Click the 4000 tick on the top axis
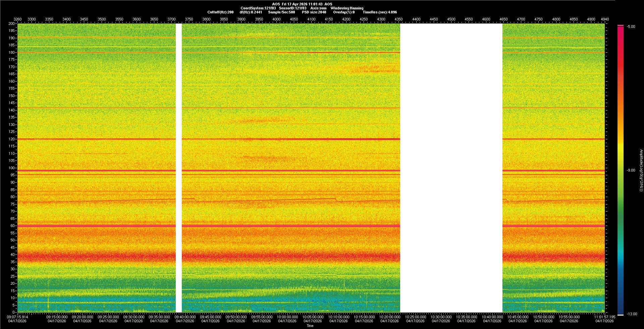Image resolution: width=644 pixels, height=329 pixels. click(276, 19)
